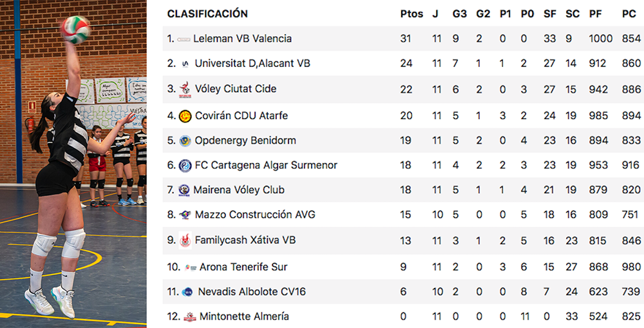The width and height of the screenshot is (644, 328).
Task: Click the Vóley Ciutat Cide team logo
Action: click(x=185, y=90)
